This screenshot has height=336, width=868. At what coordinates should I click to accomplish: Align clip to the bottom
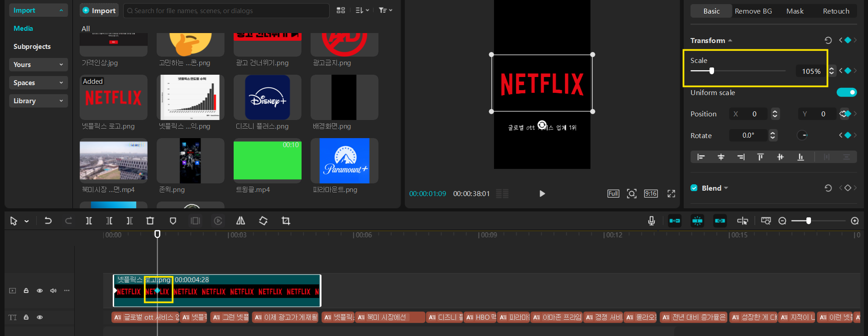click(x=801, y=157)
